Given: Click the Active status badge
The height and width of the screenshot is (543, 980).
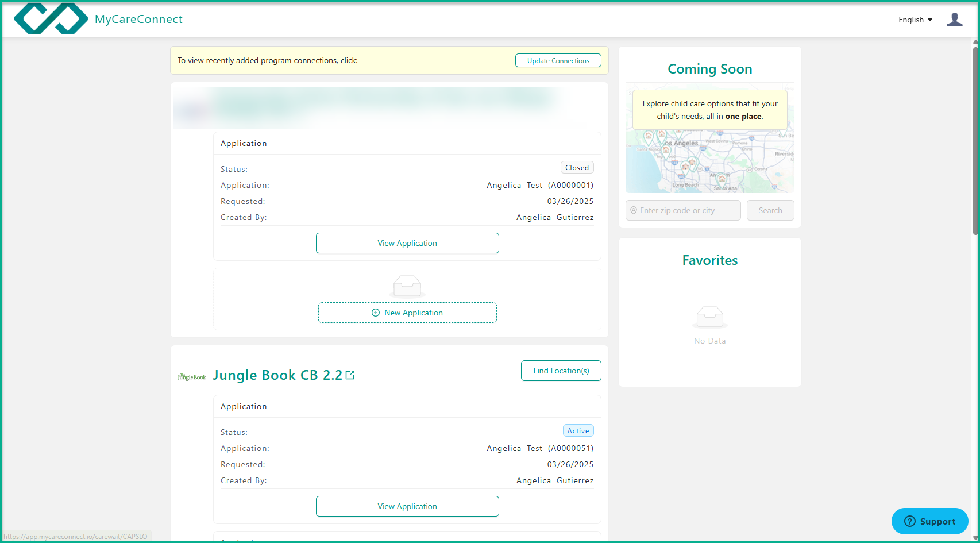Looking at the screenshot, I should click(x=578, y=431).
